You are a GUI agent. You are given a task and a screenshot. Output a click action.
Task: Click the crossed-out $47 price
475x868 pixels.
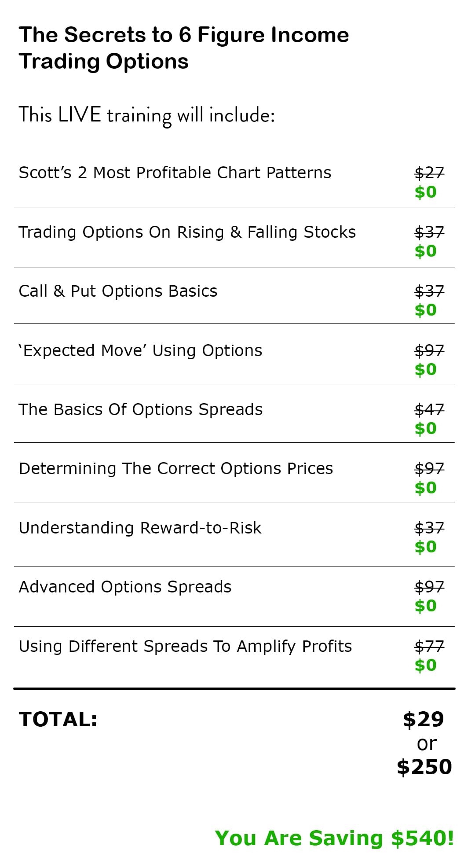pos(429,409)
